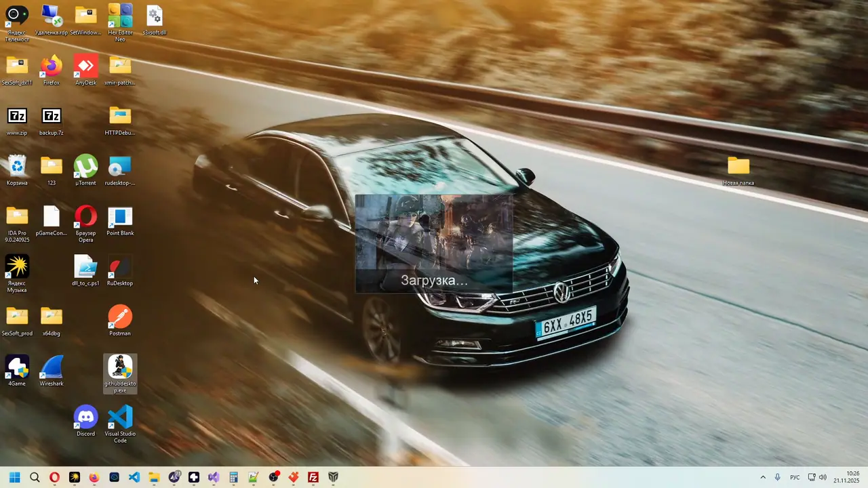The image size is (868, 488).
Task: Select the Hex Editor Neo shortcut
Action: tap(120, 23)
